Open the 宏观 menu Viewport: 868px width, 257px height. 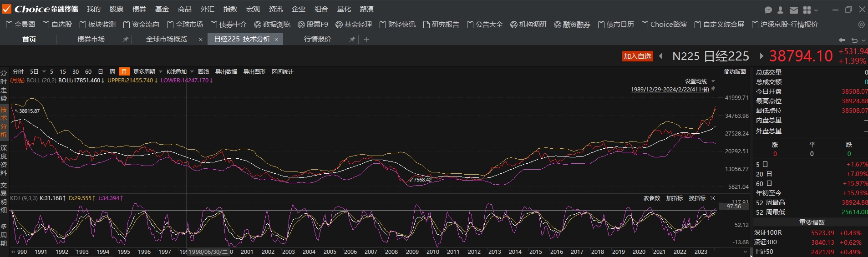tap(253, 9)
